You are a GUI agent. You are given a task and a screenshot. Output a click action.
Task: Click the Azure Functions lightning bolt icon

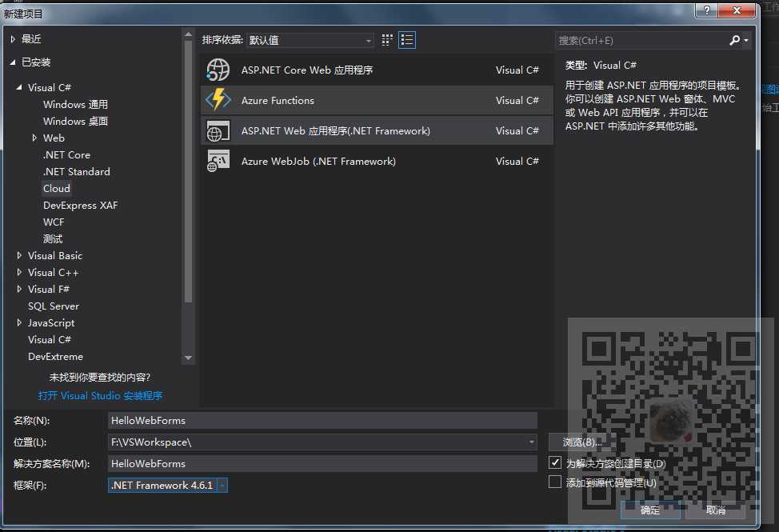(x=218, y=100)
